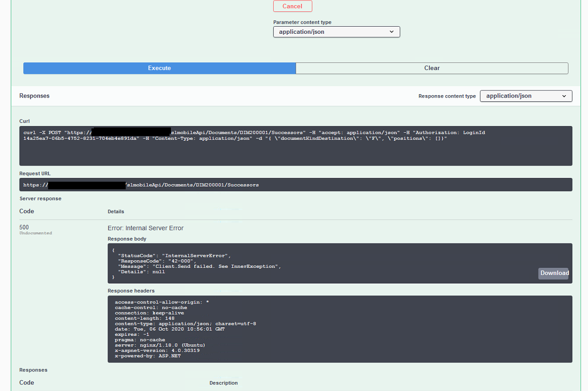Click the 500 status code
This screenshot has height=391, width=588.
coord(24,227)
